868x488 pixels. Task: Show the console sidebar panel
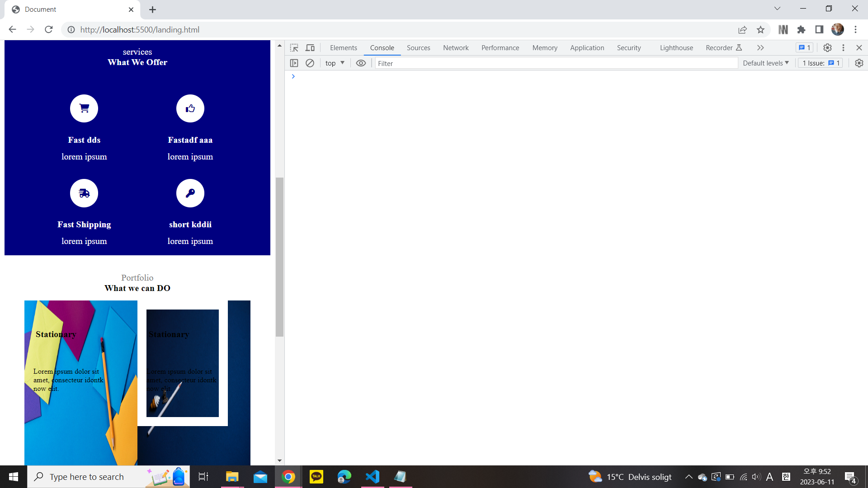coord(294,63)
